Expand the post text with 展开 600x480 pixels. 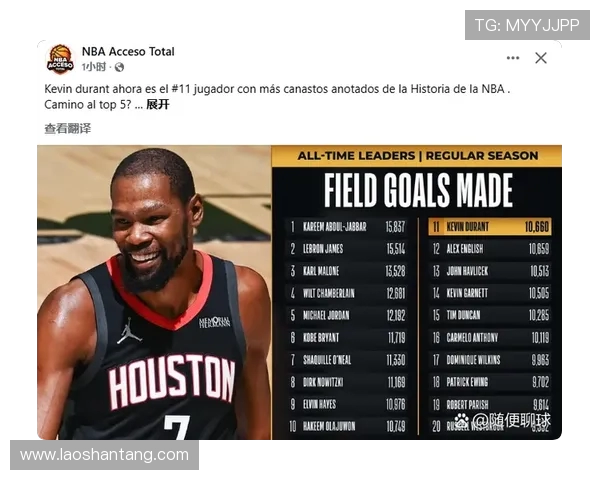click(158, 104)
